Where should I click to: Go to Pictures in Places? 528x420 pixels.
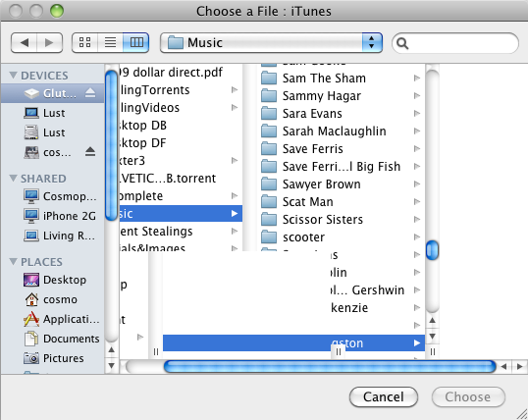(53, 358)
